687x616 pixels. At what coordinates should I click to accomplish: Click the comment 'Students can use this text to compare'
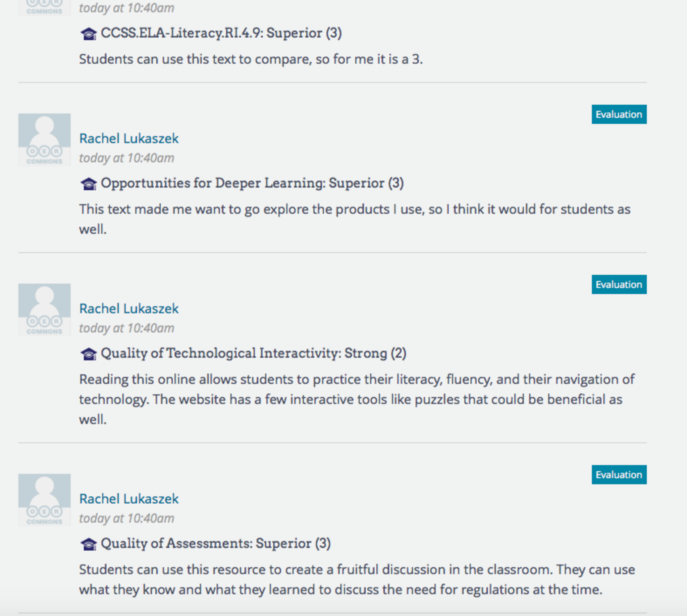click(x=251, y=59)
